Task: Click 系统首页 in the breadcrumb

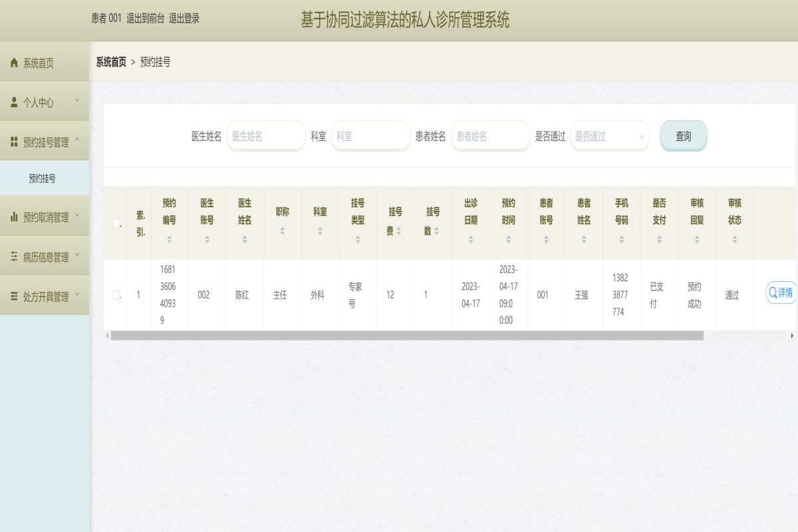Action: tap(111, 62)
